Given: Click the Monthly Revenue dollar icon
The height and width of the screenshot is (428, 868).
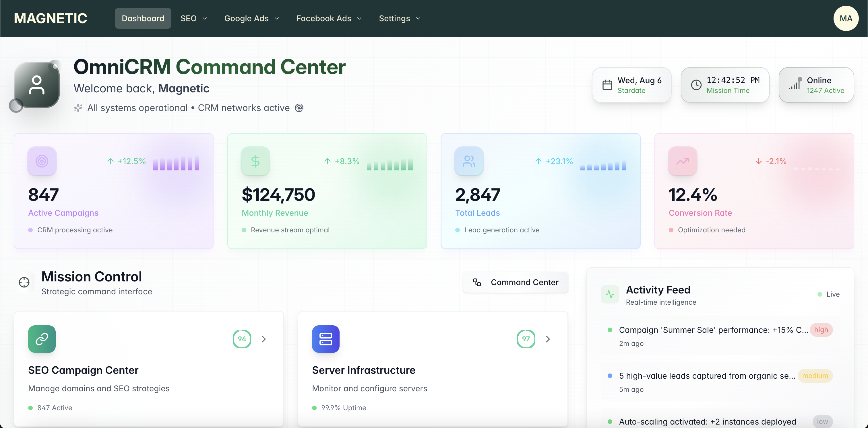Looking at the screenshot, I should pos(255,161).
